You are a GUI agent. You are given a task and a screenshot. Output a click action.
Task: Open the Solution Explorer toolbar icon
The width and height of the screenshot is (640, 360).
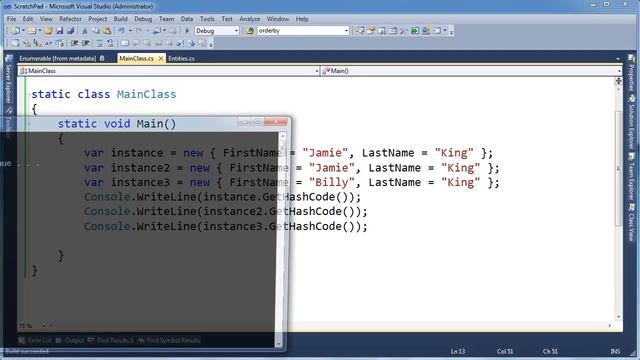360,31
